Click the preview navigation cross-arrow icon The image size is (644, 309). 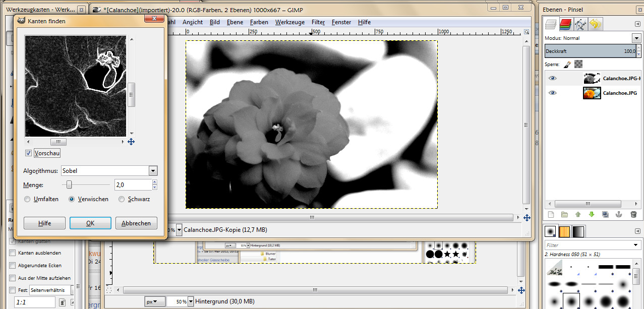131,142
